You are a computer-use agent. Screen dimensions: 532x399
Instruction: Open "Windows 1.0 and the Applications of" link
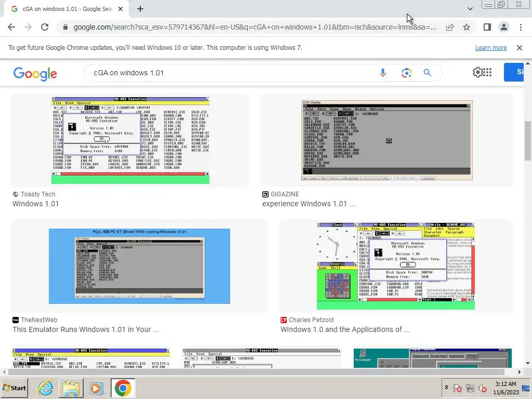pos(345,329)
